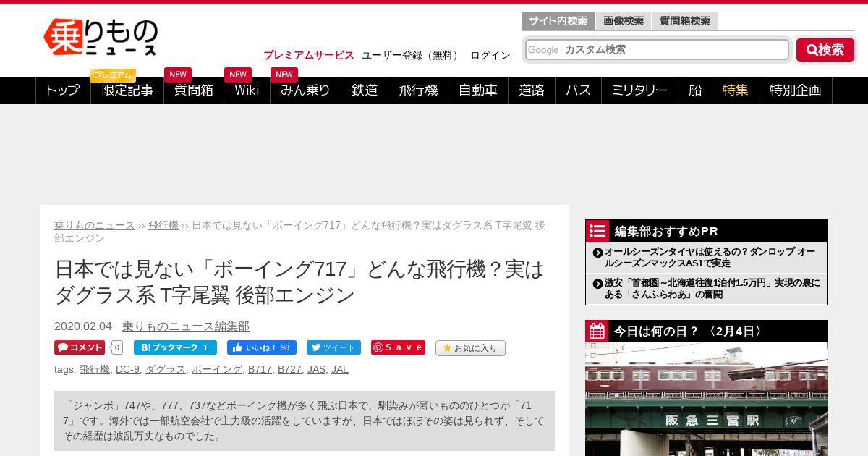The width and height of the screenshot is (868, 456).
Task: Click the red 検索 search button
Action: pos(825,50)
